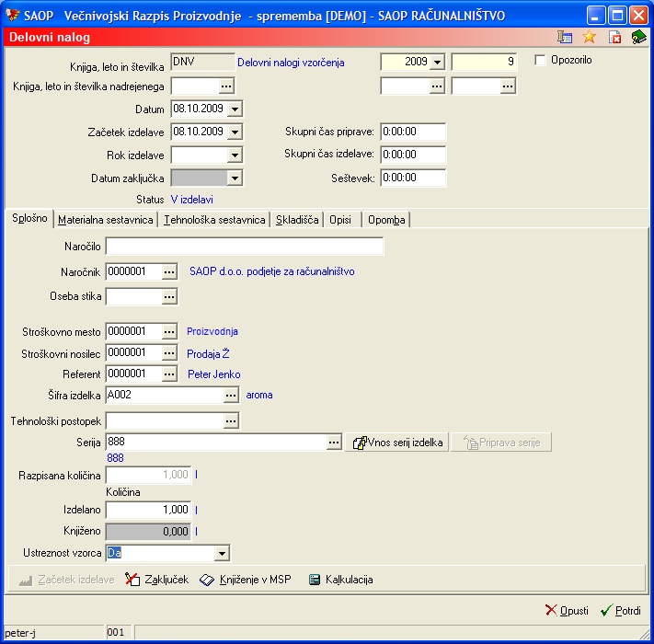Image resolution: width=654 pixels, height=644 pixels.
Task: Click the SAOP d.o.o. company name text
Action: click(x=272, y=271)
